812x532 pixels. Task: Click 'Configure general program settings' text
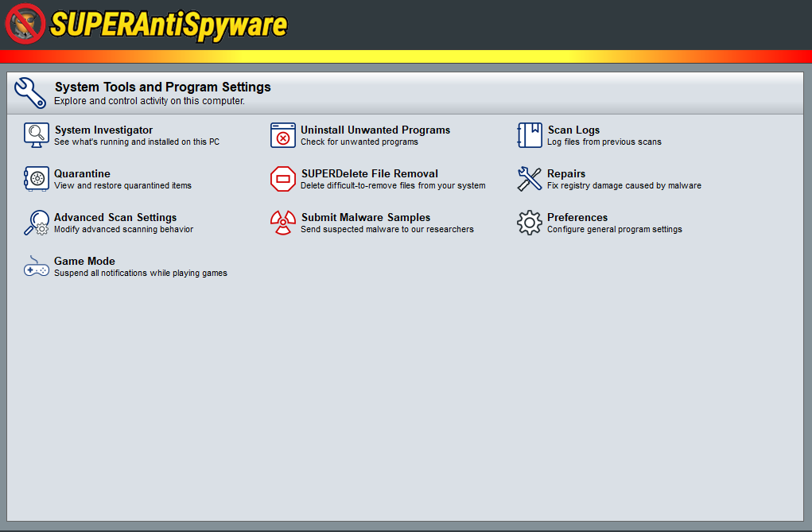[615, 230]
